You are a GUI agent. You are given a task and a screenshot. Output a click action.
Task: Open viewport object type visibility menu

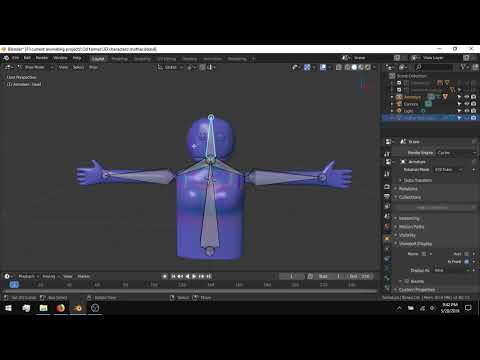coord(296,67)
